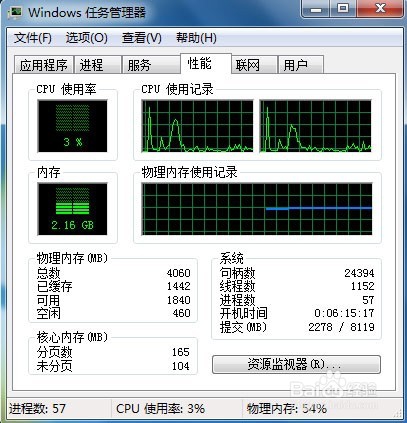Viewport: 407px width, 423px height.
Task: Click the 进程数 value 57 in 系统
Action: coord(368,300)
